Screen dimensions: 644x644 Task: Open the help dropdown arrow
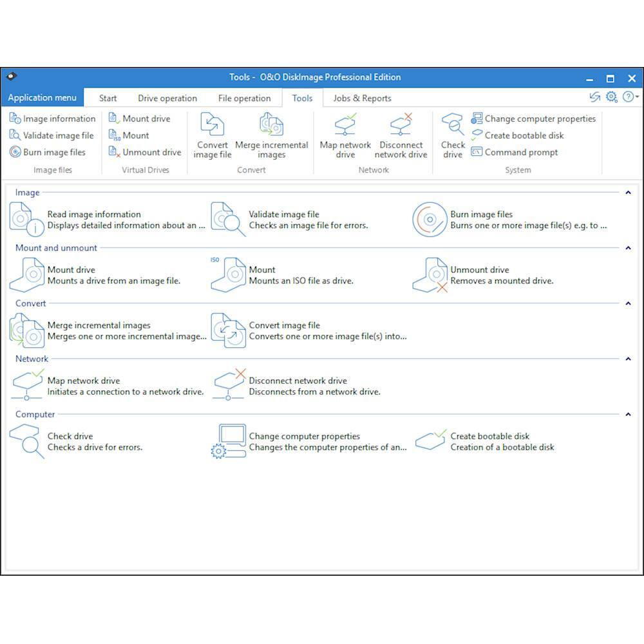click(637, 97)
